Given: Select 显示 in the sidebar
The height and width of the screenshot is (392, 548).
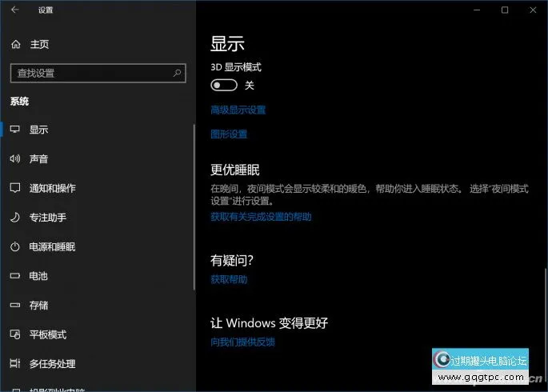Looking at the screenshot, I should click(98, 130).
